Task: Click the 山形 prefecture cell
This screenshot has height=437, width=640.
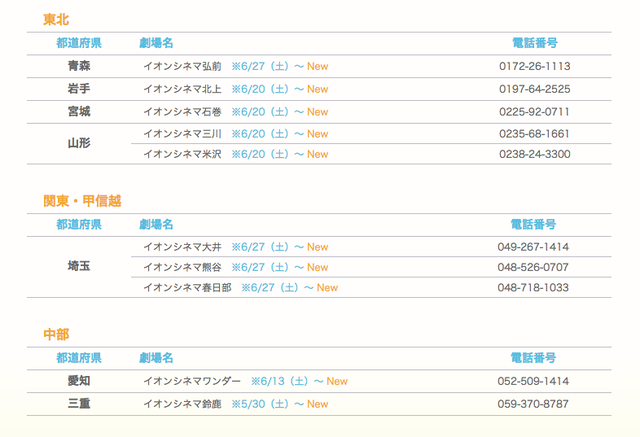Action: 79,143
